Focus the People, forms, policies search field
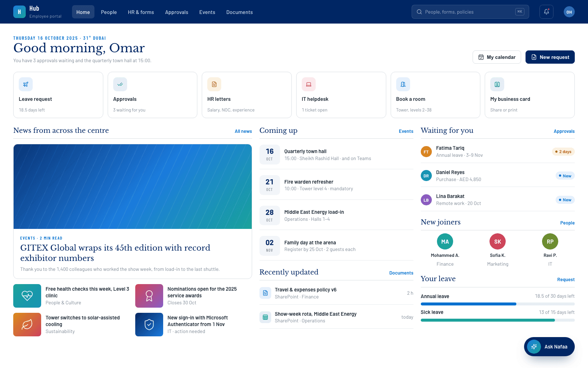This screenshot has width=588, height=368. [x=470, y=12]
